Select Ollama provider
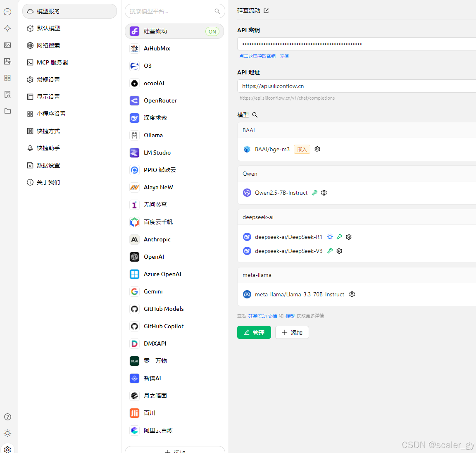This screenshot has width=476, height=453. coord(174,135)
